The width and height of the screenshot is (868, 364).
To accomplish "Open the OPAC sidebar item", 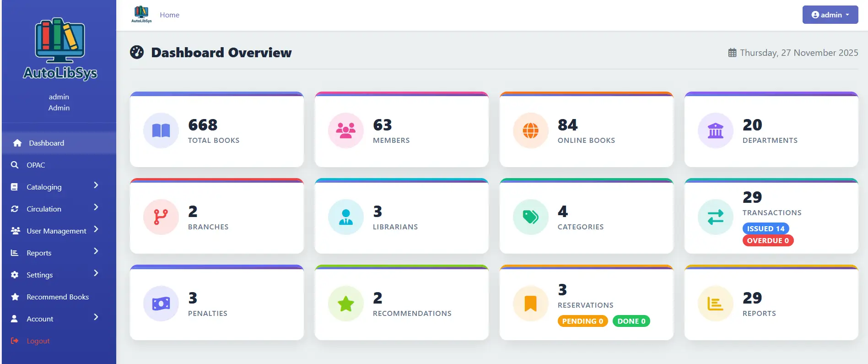I will pyautogui.click(x=36, y=165).
